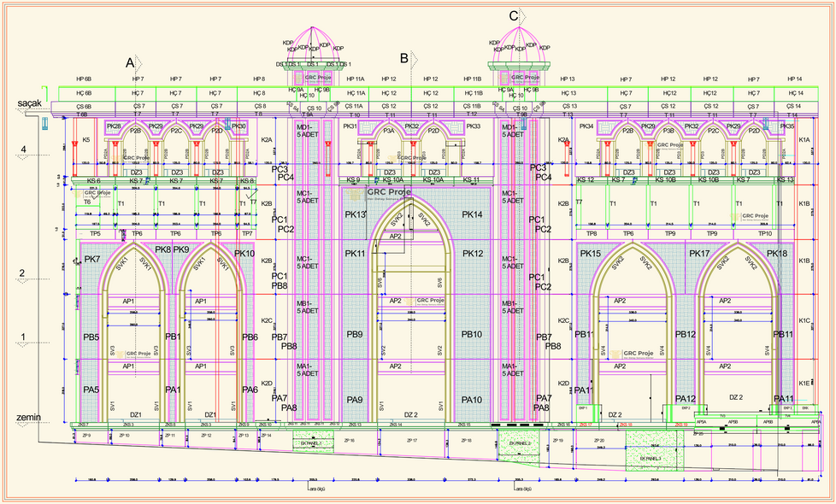The image size is (836, 504).
Task: Select the "KS 13" label
Action: click(x=786, y=180)
